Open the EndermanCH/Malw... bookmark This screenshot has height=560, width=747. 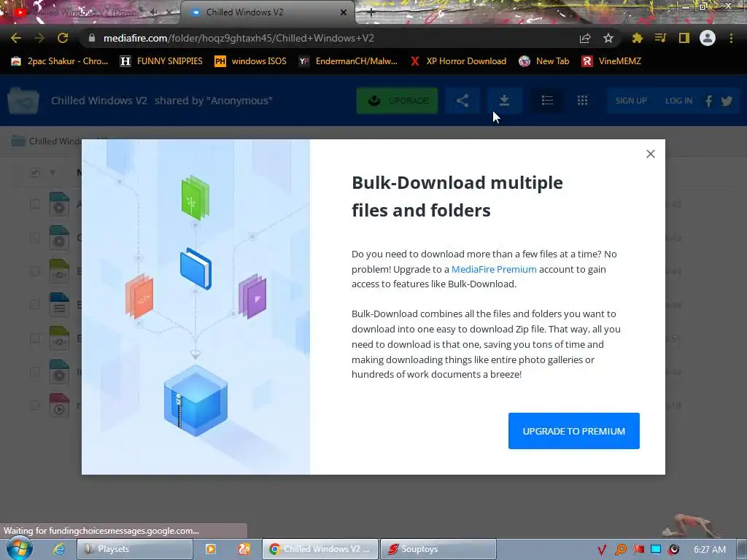click(x=348, y=61)
